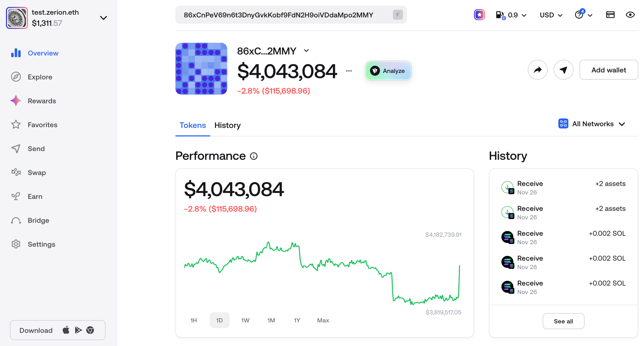The height and width of the screenshot is (346, 644).
Task: Select the 1W chart range
Action: click(245, 320)
